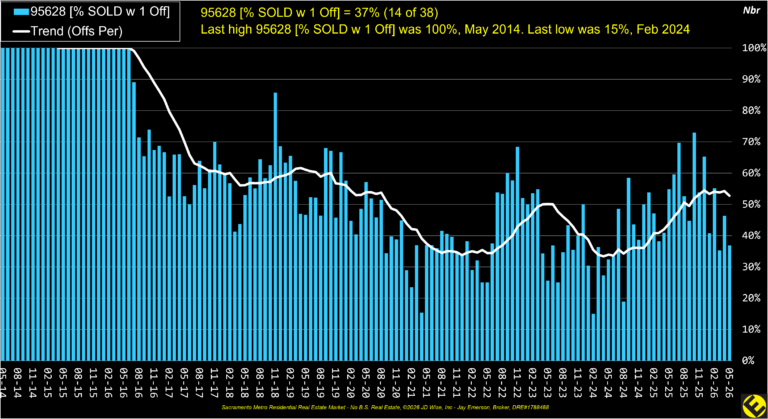Click the 'Last high ... Last low' subtitle line
768x419 pixels.
(x=445, y=29)
